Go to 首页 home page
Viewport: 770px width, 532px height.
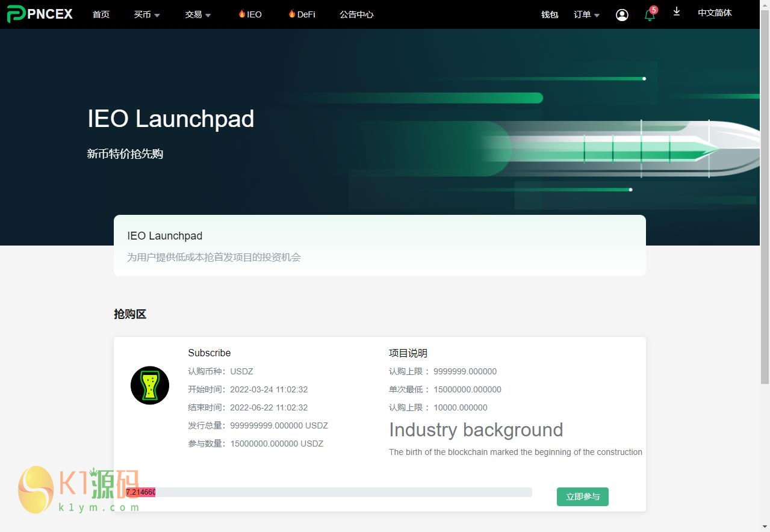coord(101,14)
